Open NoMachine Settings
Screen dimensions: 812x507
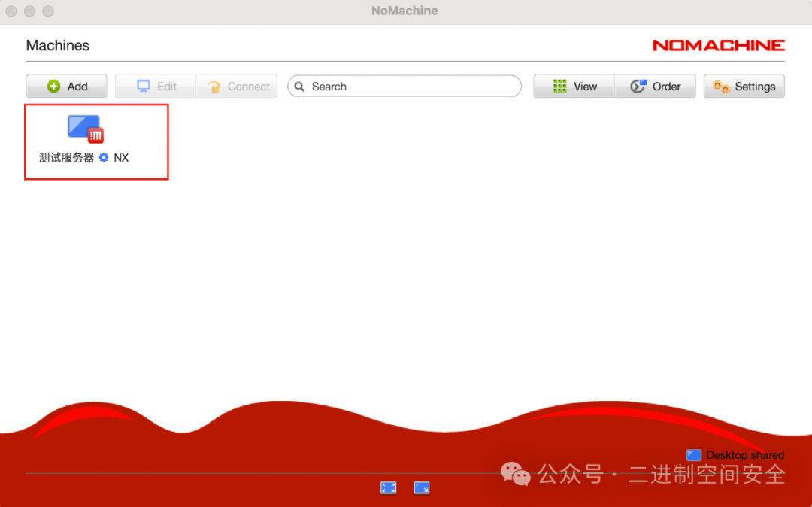[x=744, y=86]
